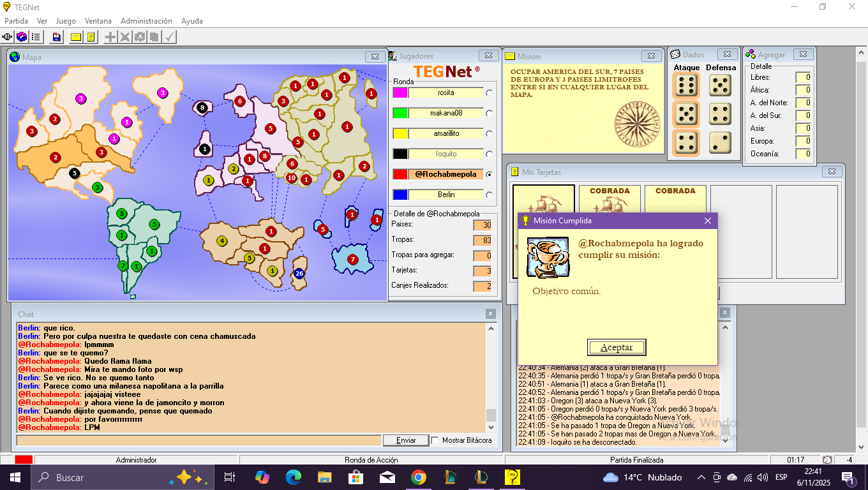Click the chat message input field
Screen dimensions: 868x490
point(198,440)
